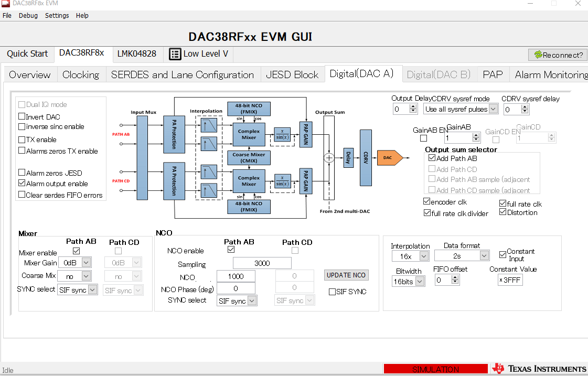Uncheck Add Path AB
The height and width of the screenshot is (376, 588).
(x=432, y=158)
